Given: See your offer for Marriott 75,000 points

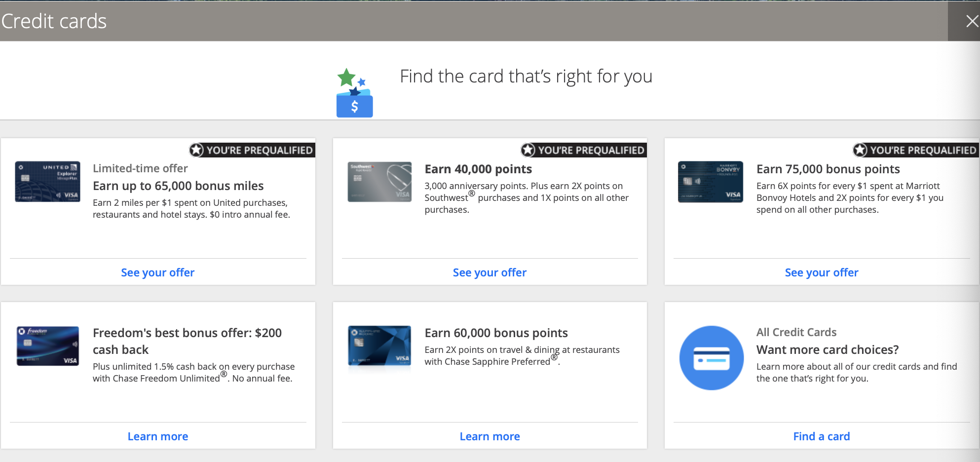Looking at the screenshot, I should [x=822, y=272].
